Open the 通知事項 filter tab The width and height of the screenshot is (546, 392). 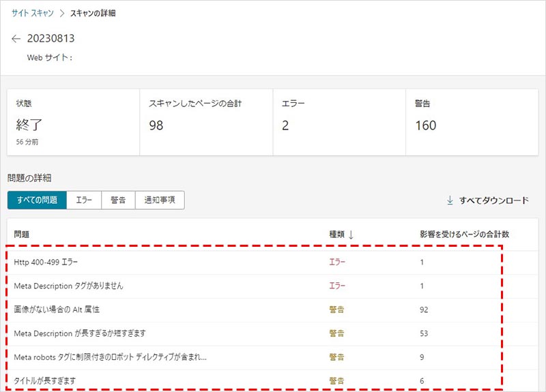point(160,200)
